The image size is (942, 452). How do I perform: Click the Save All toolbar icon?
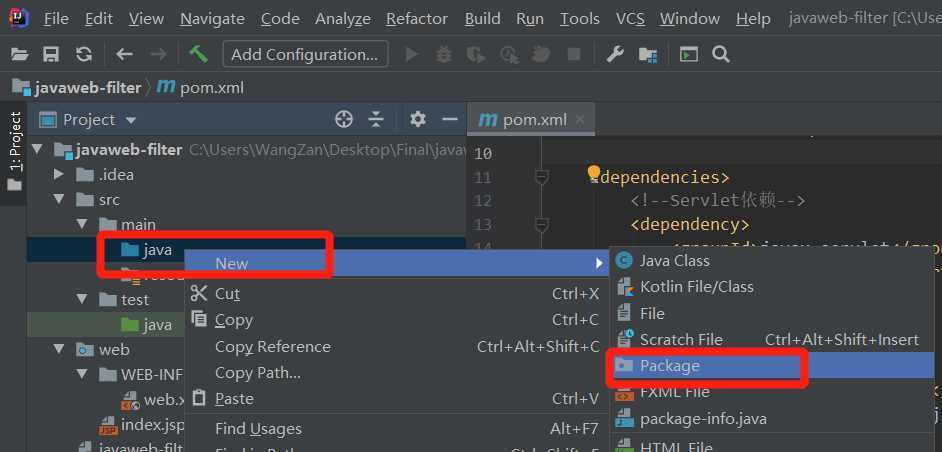(51, 55)
